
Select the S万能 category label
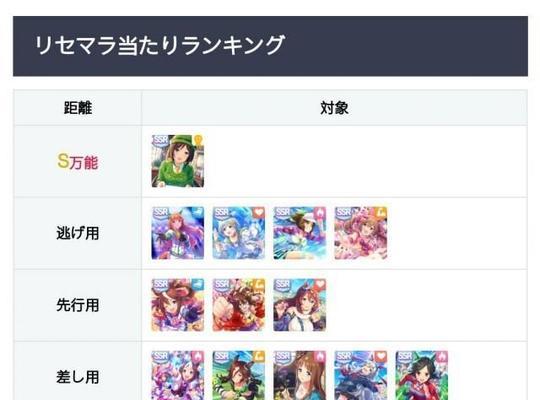[x=78, y=161]
